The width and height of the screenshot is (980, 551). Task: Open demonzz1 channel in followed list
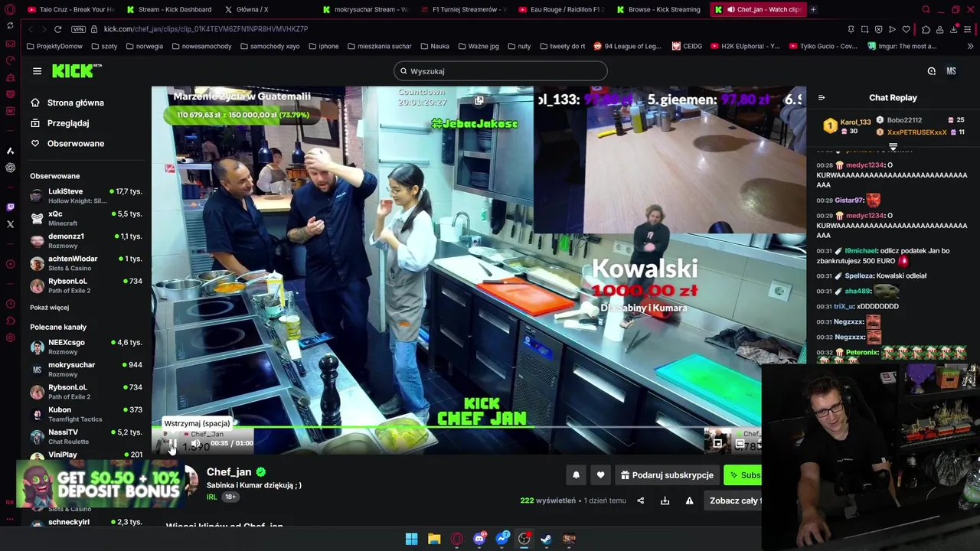pos(86,240)
